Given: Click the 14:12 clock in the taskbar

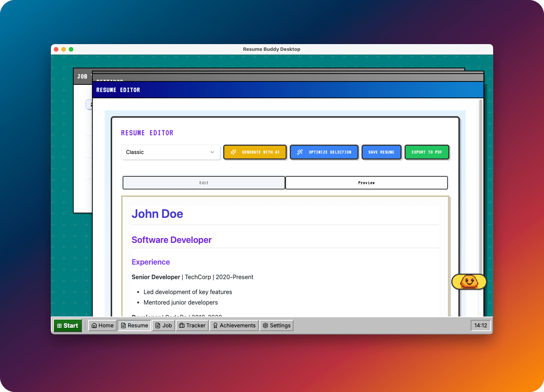Looking at the screenshot, I should (x=480, y=325).
